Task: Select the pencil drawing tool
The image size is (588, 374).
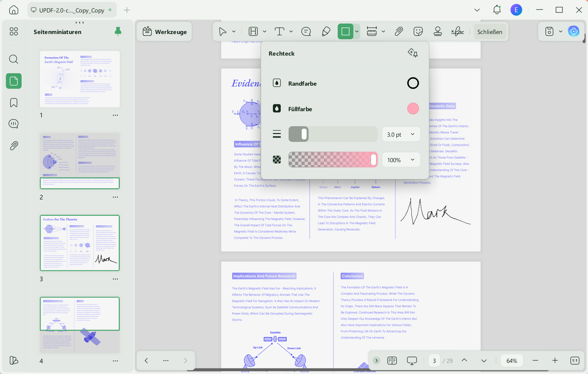Action: point(326,31)
